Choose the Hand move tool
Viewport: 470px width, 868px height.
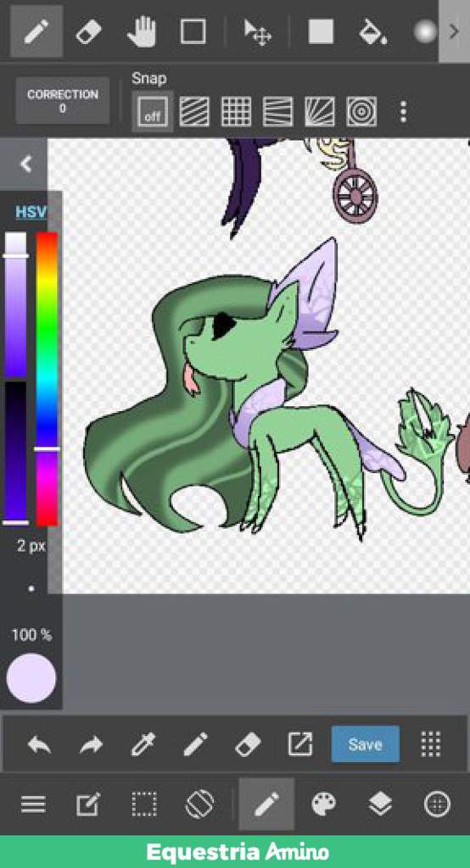[x=141, y=31]
